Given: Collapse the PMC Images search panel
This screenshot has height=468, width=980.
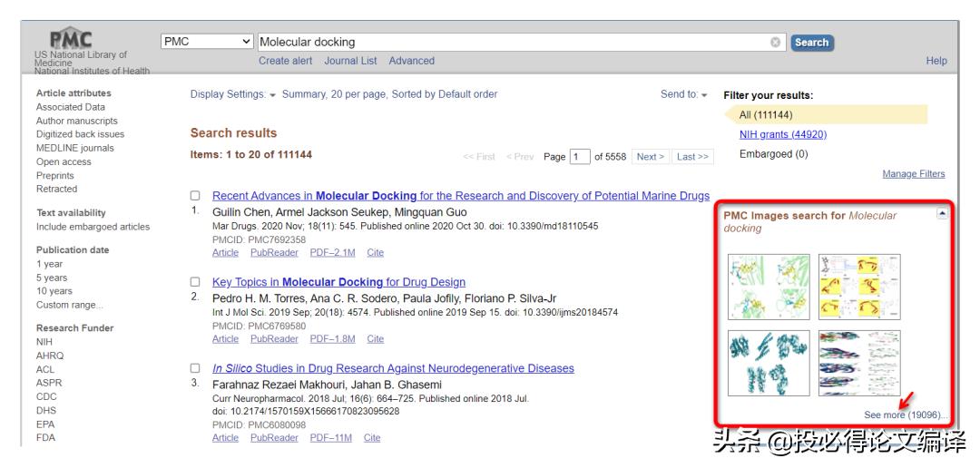Looking at the screenshot, I should pyautogui.click(x=943, y=214).
